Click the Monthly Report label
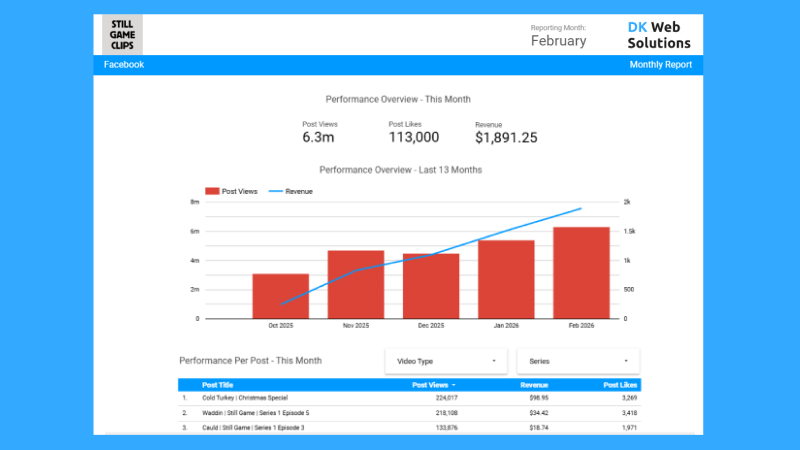Viewport: 800px width, 450px height. click(x=661, y=65)
